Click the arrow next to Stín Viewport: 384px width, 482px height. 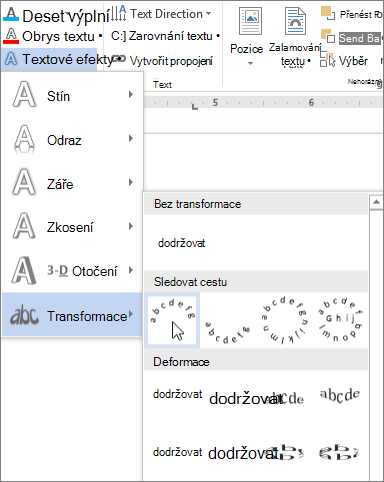click(x=131, y=95)
